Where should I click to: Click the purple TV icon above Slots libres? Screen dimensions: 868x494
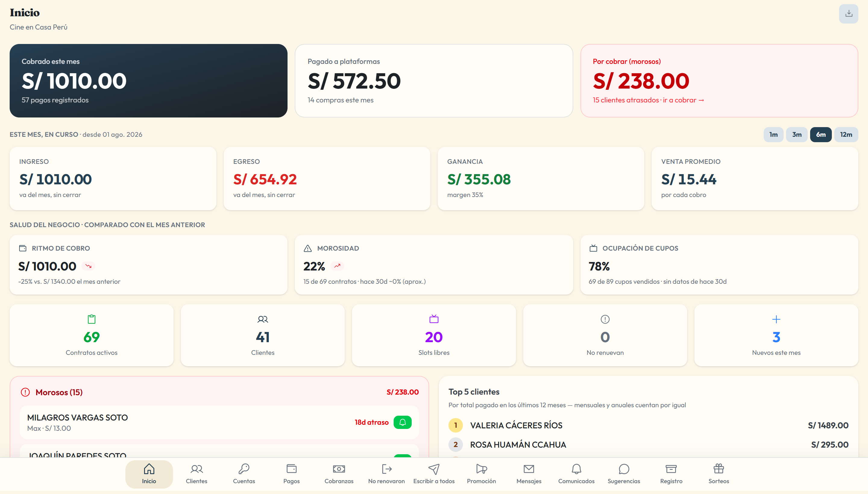(434, 319)
